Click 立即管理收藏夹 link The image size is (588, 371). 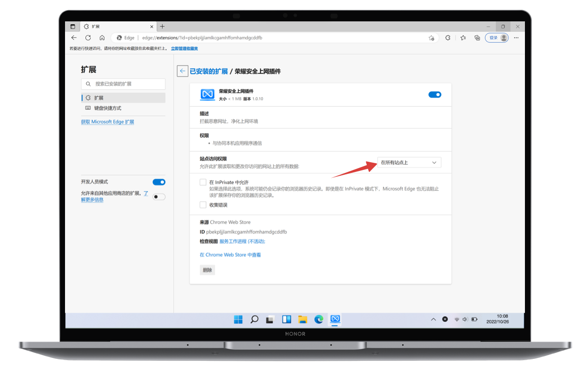[184, 49]
